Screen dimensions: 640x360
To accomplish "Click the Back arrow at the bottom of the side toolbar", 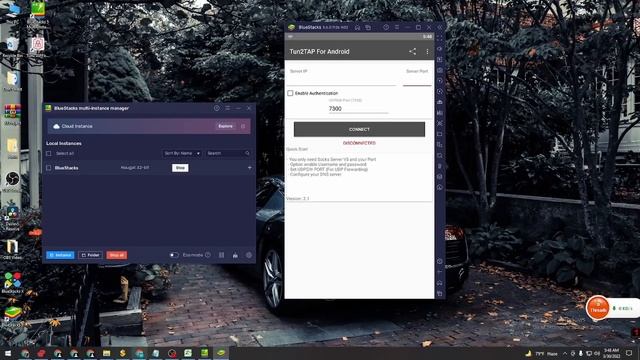I will point(440,272).
